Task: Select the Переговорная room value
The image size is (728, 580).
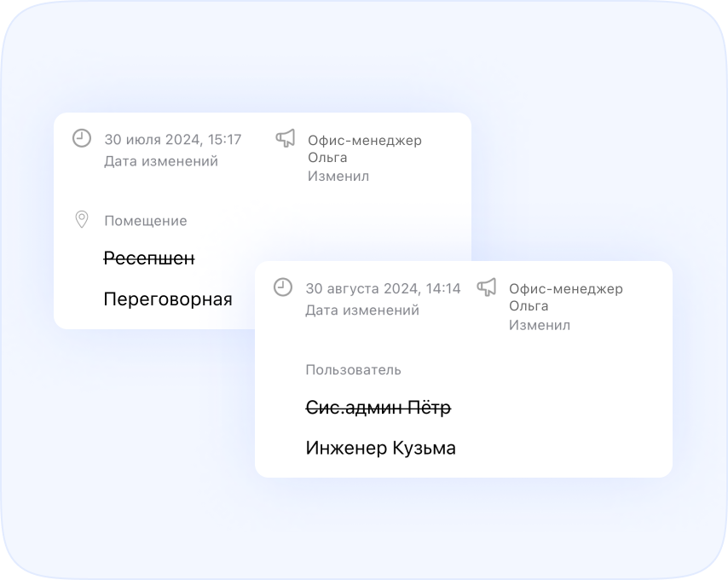Action: point(167,299)
